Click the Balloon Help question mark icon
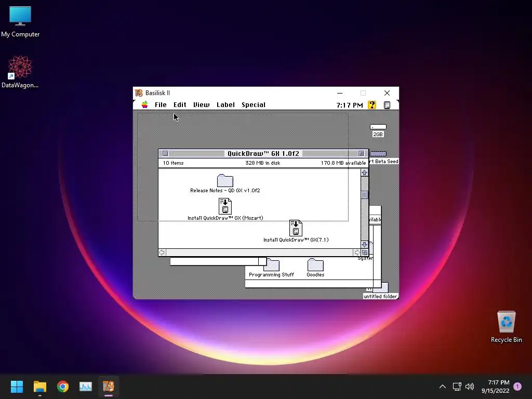Image resolution: width=532 pixels, height=399 pixels. [x=372, y=105]
